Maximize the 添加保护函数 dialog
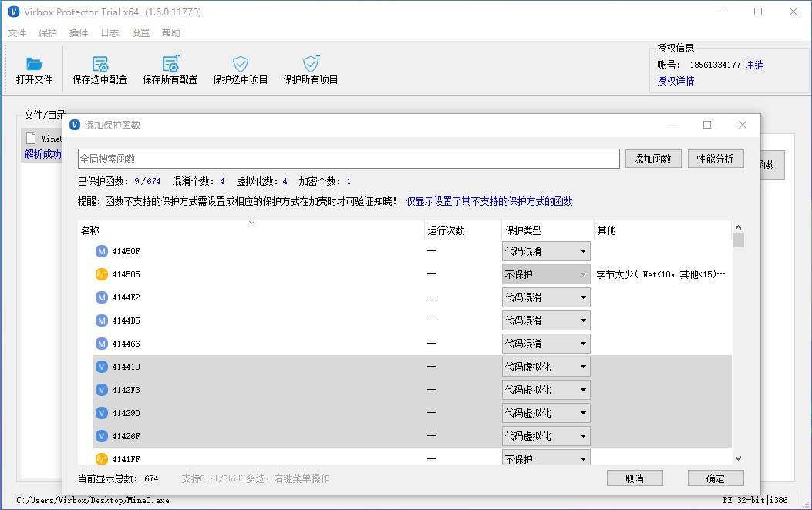This screenshot has height=510, width=812. pos(707,125)
